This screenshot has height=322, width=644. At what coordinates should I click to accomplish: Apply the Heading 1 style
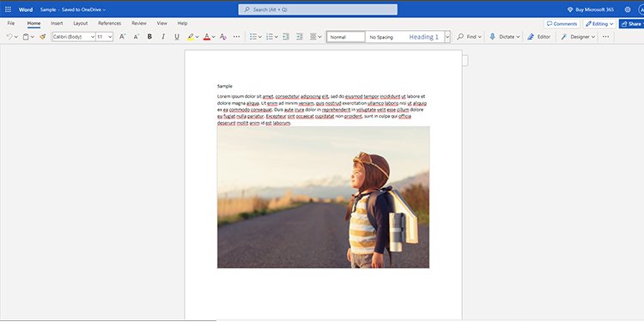[424, 37]
